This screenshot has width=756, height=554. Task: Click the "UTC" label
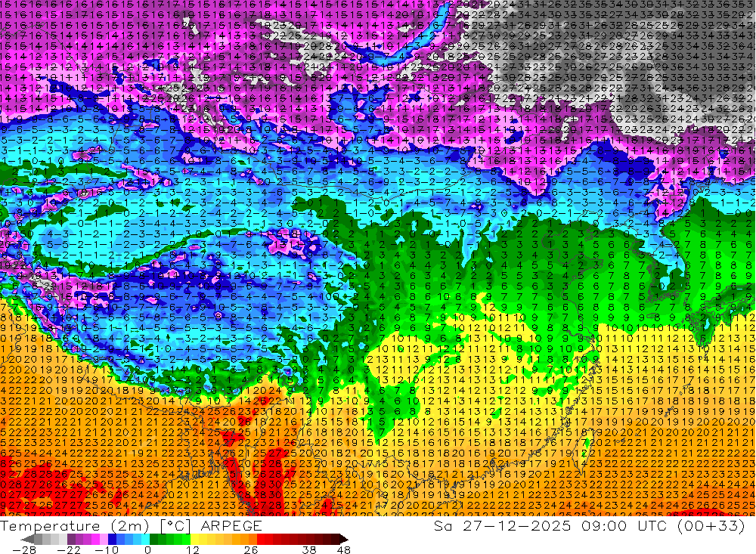(x=654, y=525)
